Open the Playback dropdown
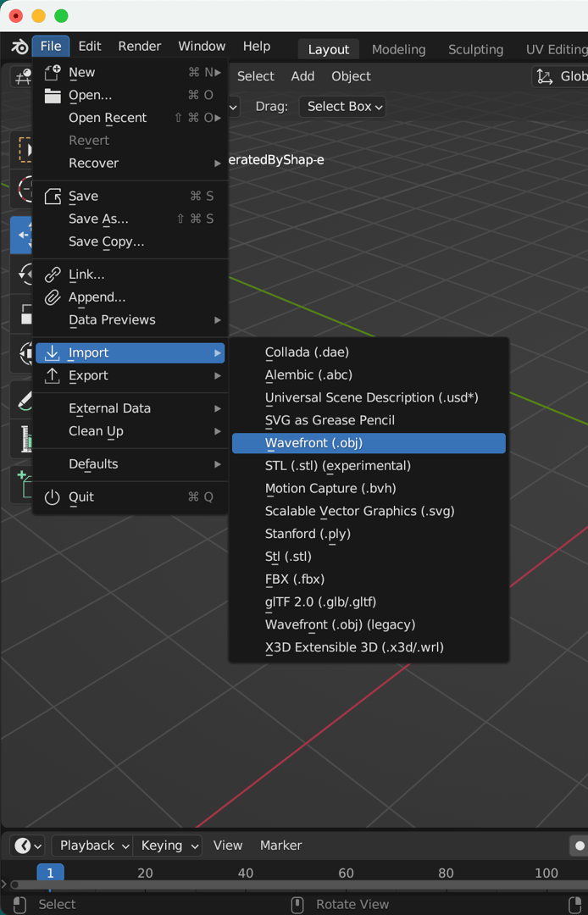 click(92, 845)
